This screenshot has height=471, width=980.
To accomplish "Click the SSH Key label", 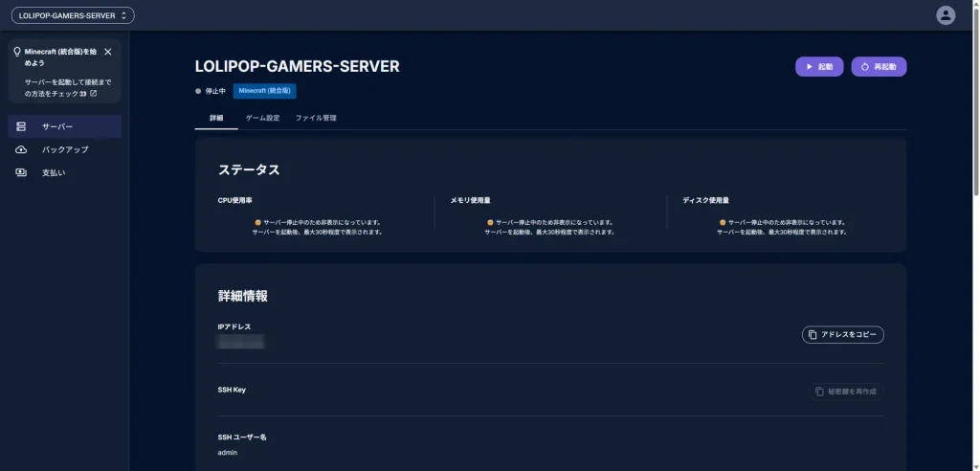I will [232, 390].
